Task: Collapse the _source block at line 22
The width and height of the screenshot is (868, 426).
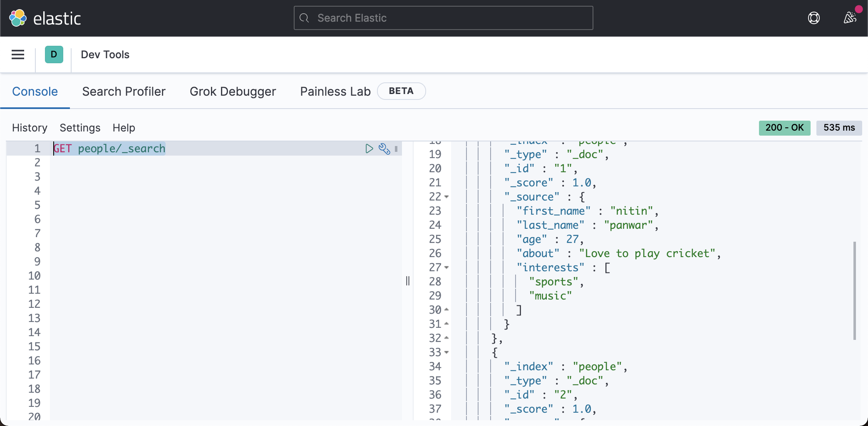Action: click(x=446, y=197)
